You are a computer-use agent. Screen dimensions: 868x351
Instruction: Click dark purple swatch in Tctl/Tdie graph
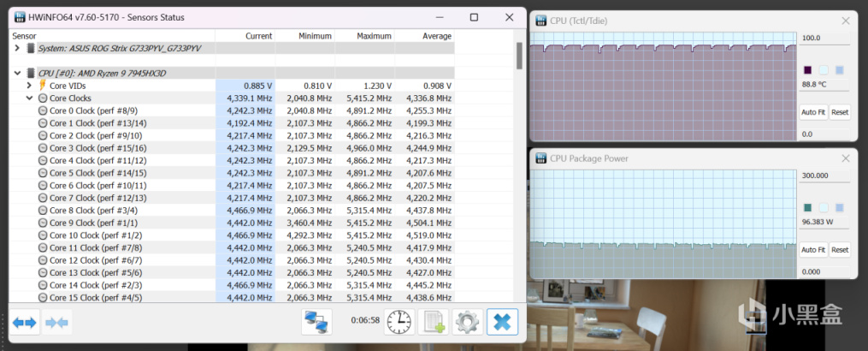(x=807, y=70)
